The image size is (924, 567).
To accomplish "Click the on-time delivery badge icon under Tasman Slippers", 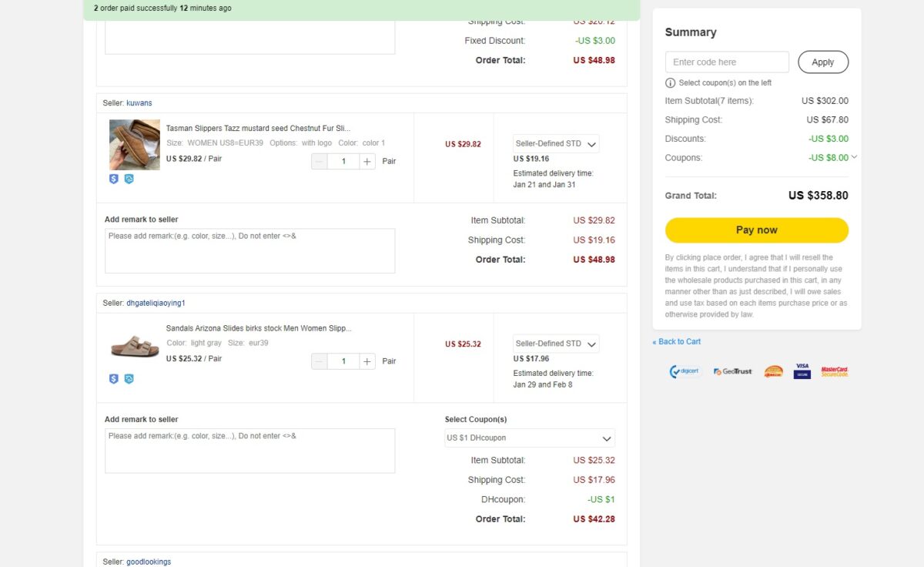I will (x=128, y=179).
